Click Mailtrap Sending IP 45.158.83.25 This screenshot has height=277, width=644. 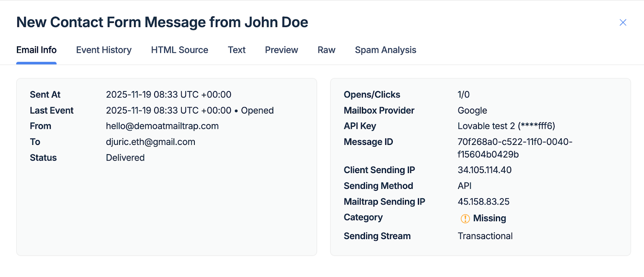(x=484, y=201)
